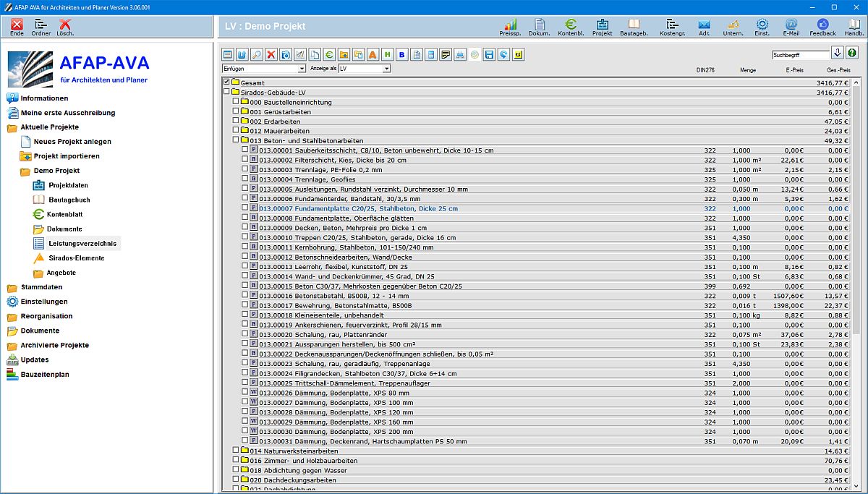
Task: Check the Sirados-Gebäude-LV checkbox
Action: point(226,92)
